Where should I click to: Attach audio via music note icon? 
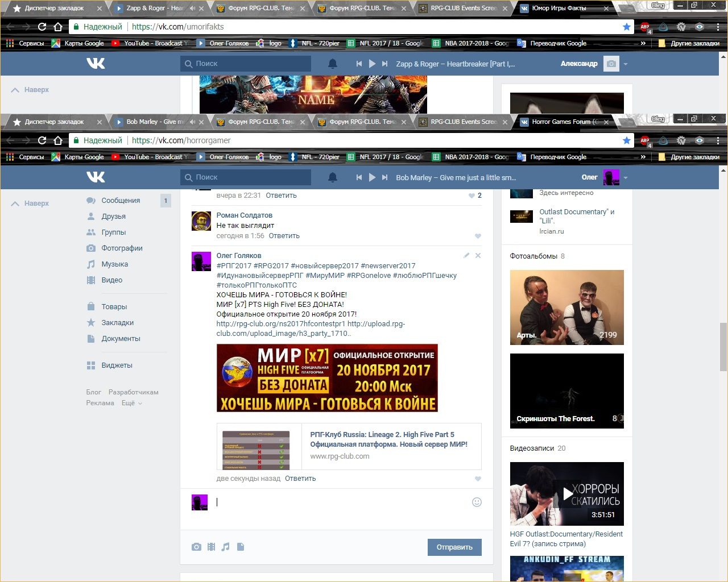coord(226,547)
